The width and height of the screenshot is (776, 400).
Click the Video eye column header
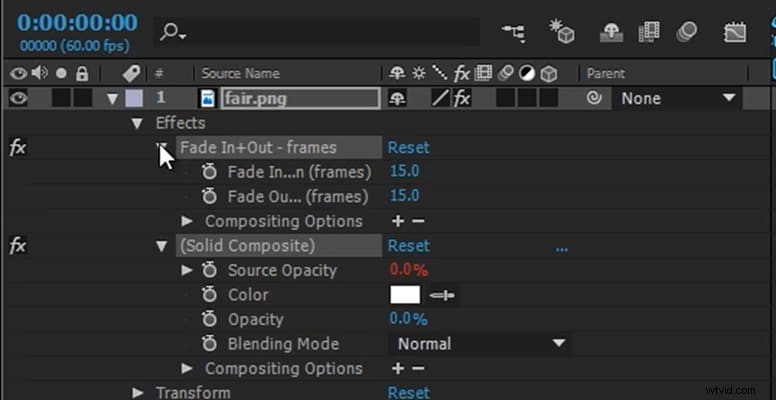(18, 74)
